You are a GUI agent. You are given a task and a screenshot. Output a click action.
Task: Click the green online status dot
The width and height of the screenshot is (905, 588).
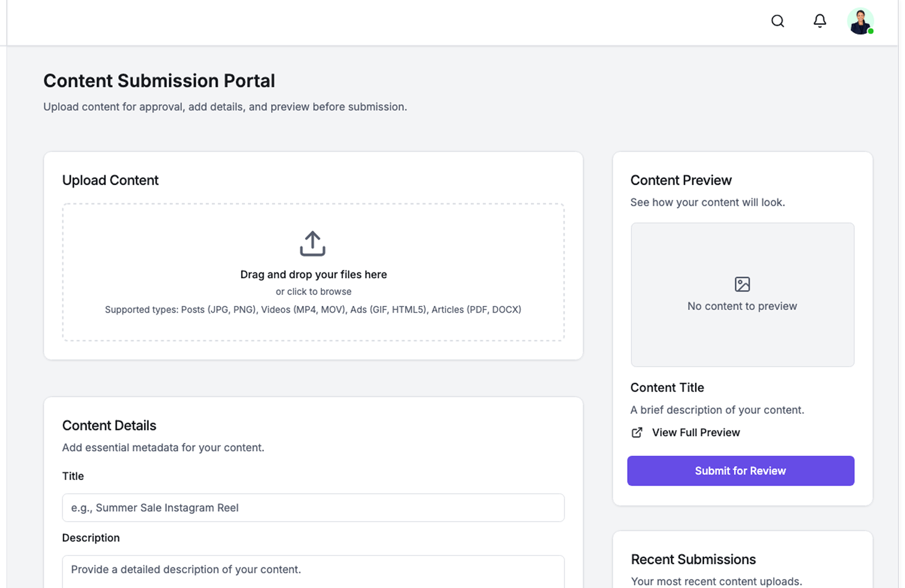[871, 31]
